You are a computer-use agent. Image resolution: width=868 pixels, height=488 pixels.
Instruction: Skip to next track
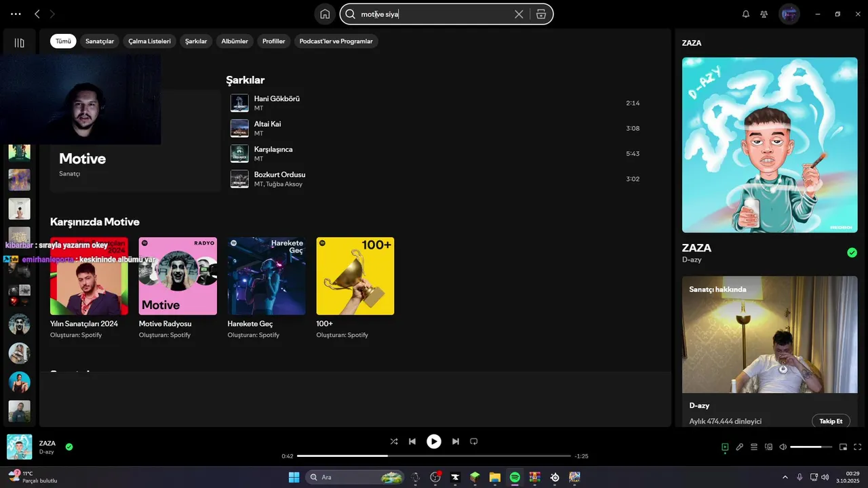[456, 441]
